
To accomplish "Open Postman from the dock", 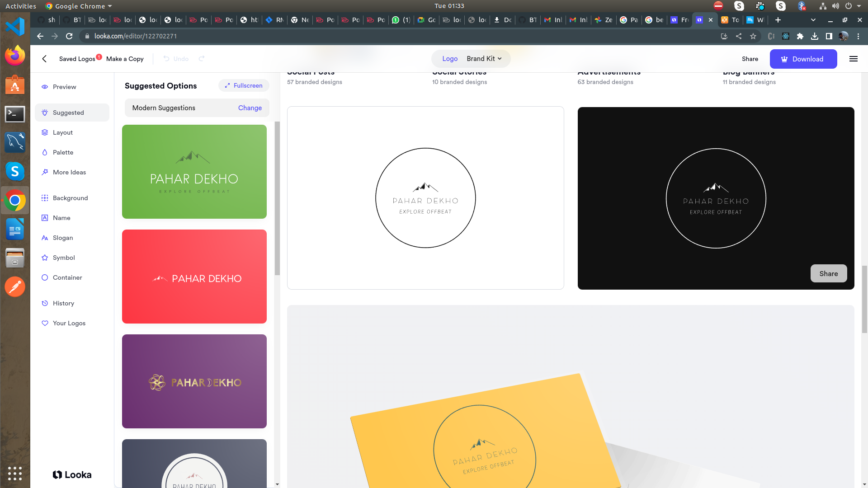I will 15,287.
